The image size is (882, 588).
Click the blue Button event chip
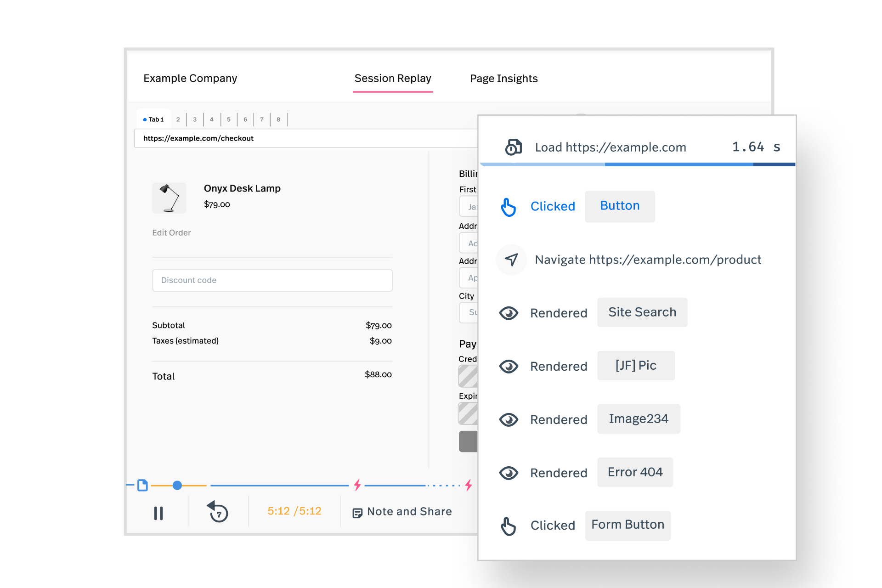point(620,206)
